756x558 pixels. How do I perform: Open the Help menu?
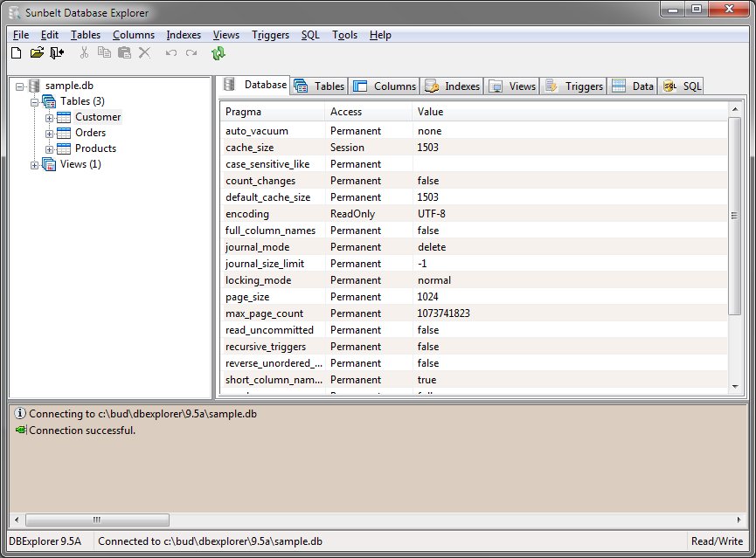pos(380,35)
